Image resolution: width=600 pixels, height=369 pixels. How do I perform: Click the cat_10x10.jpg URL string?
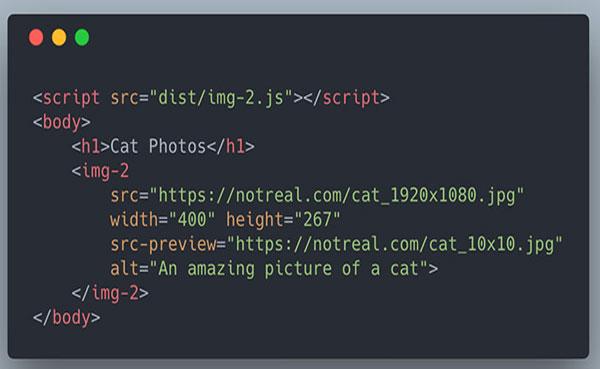point(395,245)
